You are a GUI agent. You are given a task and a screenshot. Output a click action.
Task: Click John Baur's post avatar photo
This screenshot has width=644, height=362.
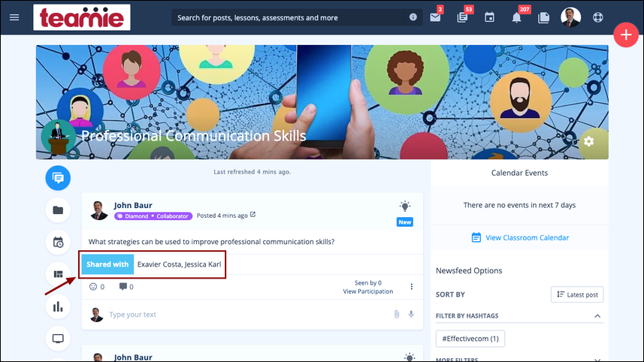[98, 210]
